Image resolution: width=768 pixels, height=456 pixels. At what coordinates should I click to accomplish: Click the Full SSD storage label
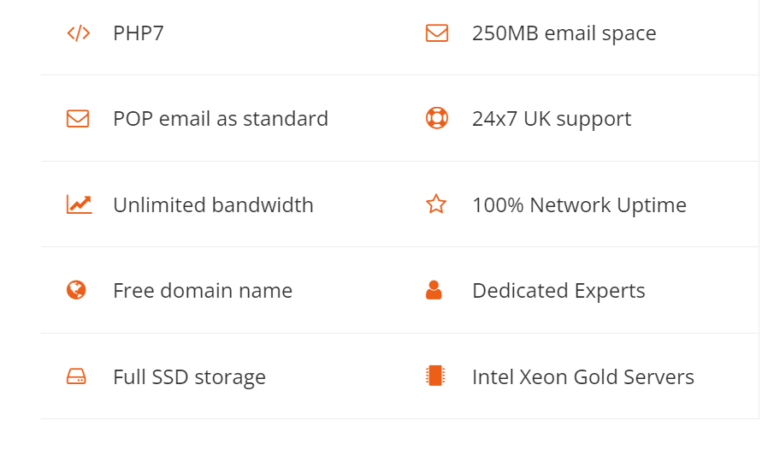(x=189, y=377)
